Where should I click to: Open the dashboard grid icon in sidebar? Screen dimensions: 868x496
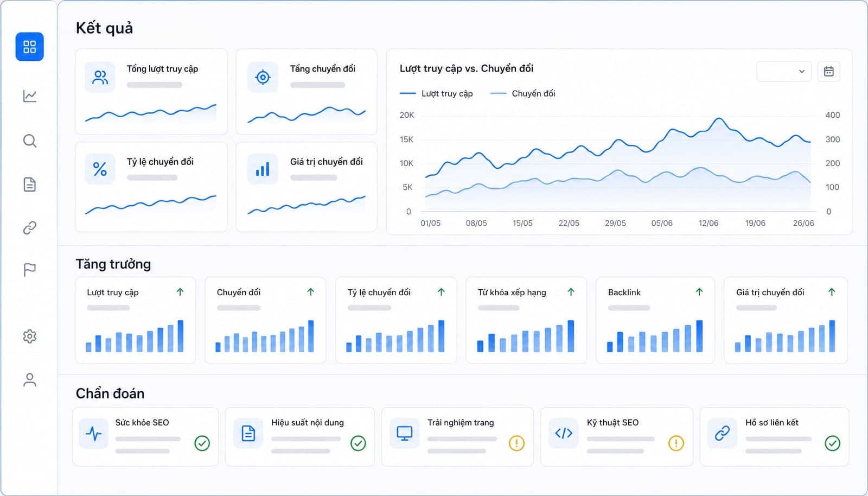30,47
